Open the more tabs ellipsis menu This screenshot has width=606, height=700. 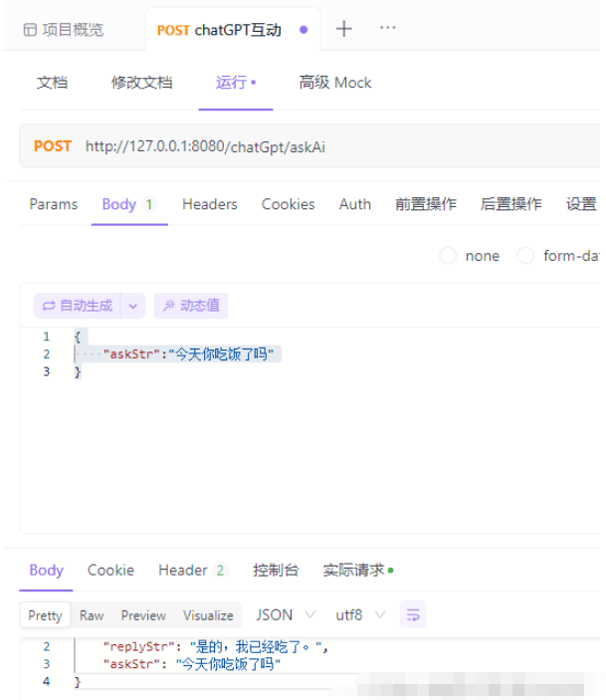pyautogui.click(x=387, y=28)
